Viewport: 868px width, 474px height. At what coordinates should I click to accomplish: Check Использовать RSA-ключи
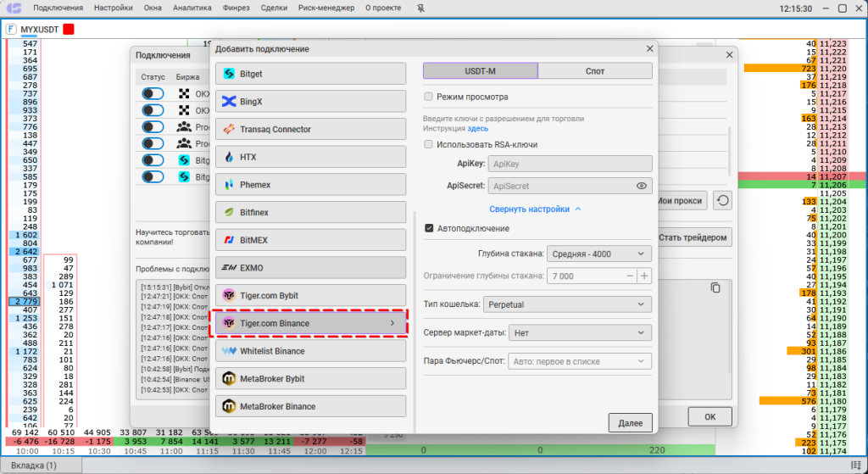(428, 144)
